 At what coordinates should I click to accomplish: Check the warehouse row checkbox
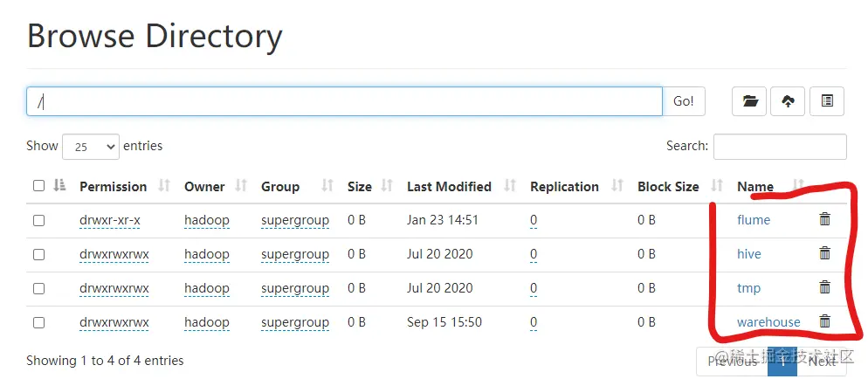pyautogui.click(x=38, y=322)
